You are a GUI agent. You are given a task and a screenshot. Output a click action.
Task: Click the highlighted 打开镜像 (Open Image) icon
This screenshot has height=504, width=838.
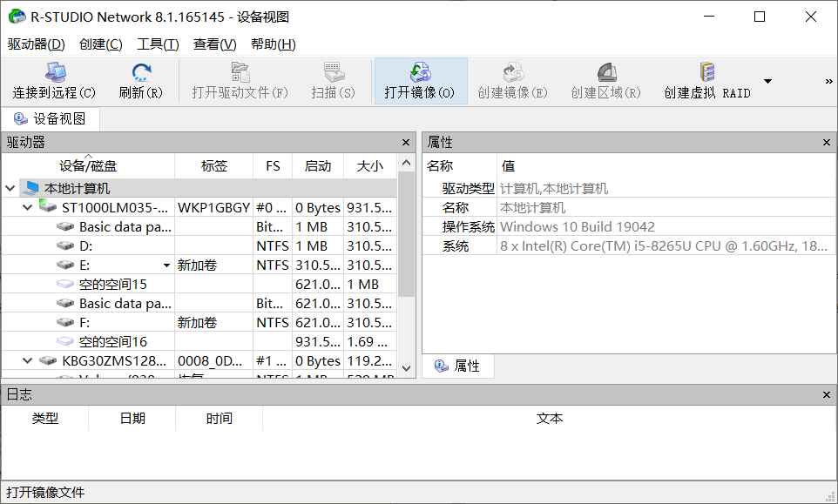tap(421, 80)
